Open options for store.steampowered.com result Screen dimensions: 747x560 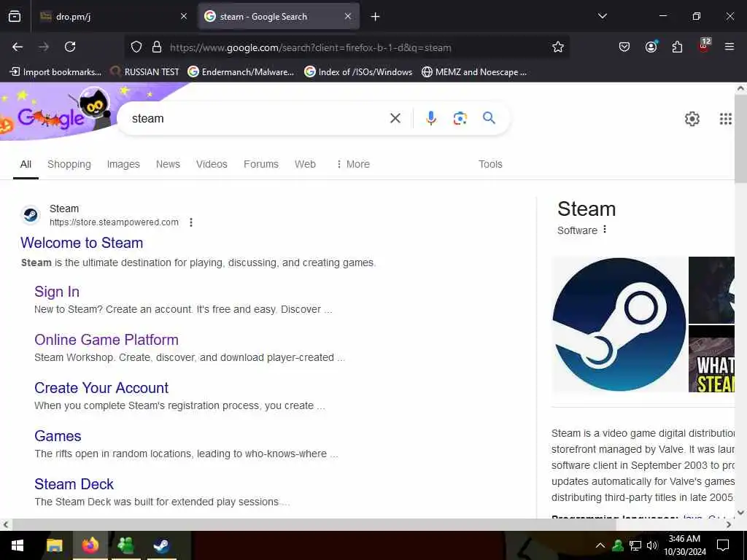tap(191, 222)
